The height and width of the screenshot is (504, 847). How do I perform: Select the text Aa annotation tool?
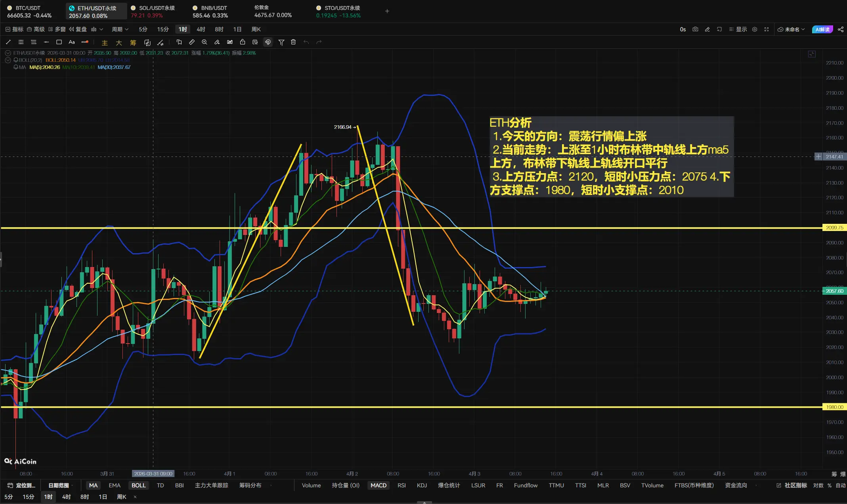pos(72,42)
